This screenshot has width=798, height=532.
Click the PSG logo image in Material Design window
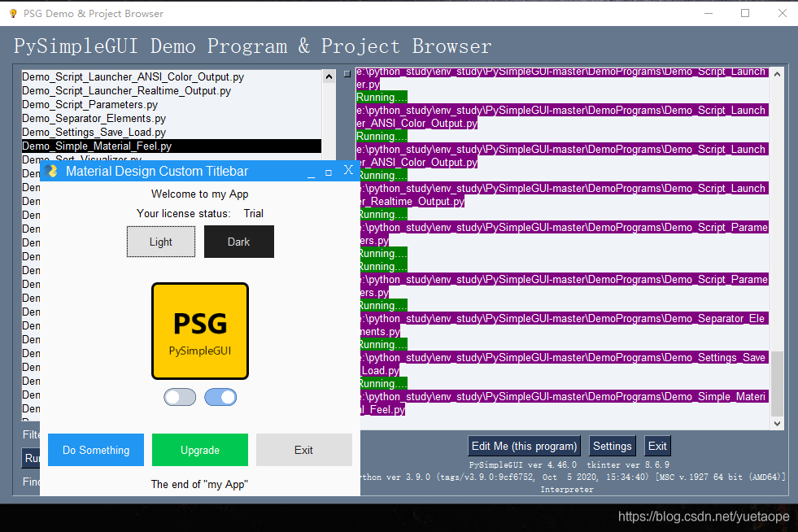point(200,331)
